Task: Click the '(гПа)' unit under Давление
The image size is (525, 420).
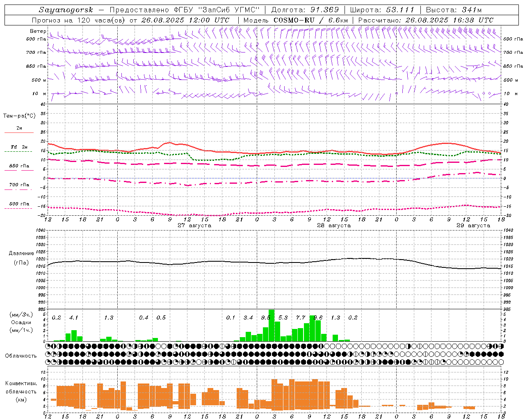Action: 21,263
